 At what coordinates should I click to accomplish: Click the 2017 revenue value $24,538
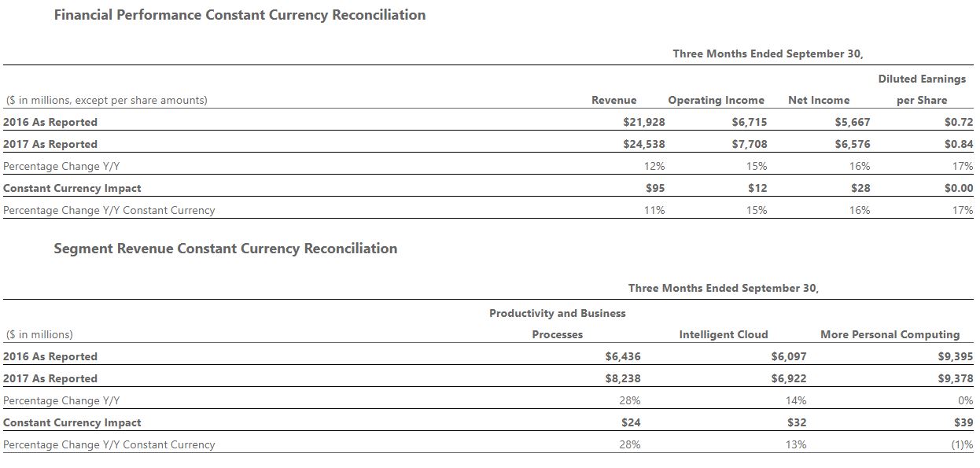pos(643,144)
